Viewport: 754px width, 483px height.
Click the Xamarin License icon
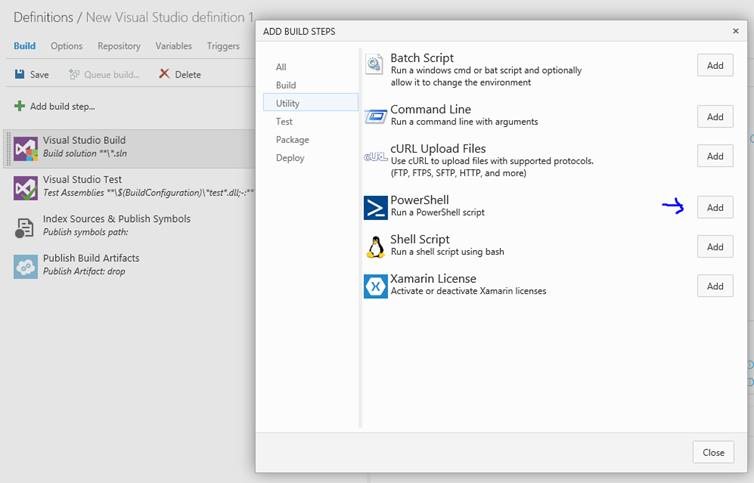click(x=376, y=286)
